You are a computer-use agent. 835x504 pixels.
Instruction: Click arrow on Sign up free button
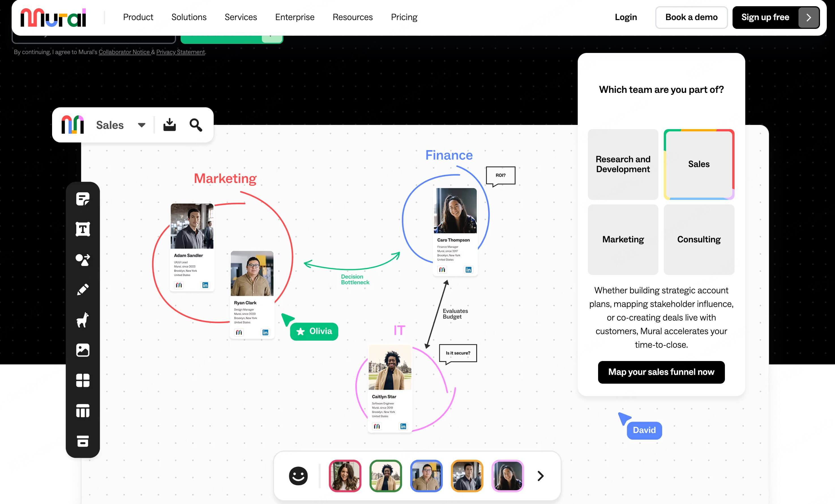click(809, 17)
